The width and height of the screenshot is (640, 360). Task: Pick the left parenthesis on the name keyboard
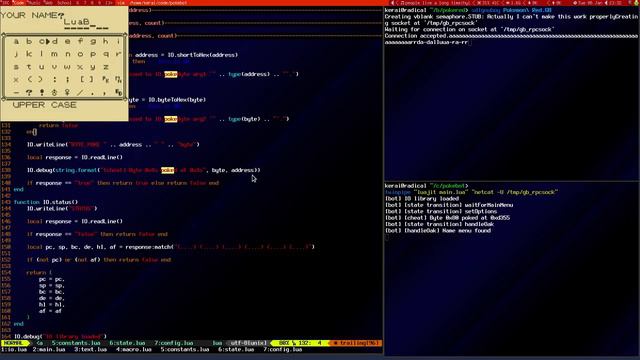29,80
